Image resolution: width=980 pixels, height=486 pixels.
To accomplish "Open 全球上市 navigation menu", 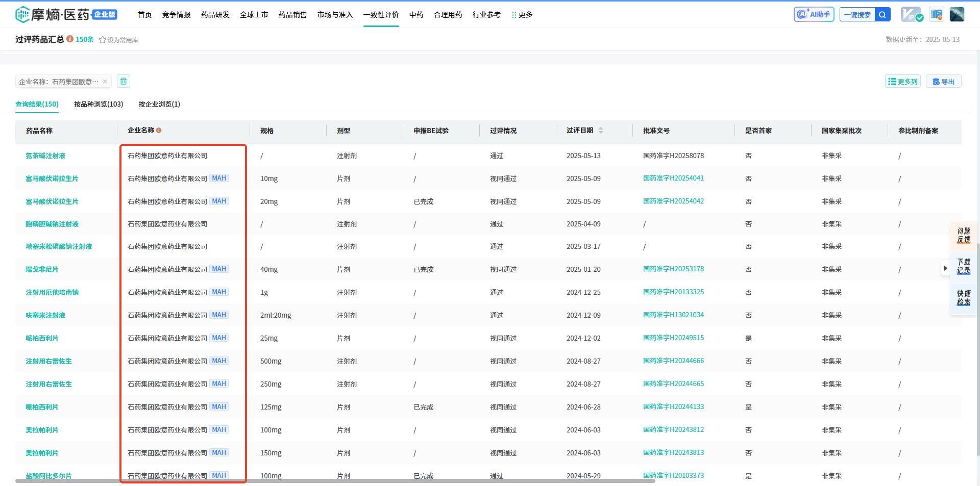I will [254, 15].
